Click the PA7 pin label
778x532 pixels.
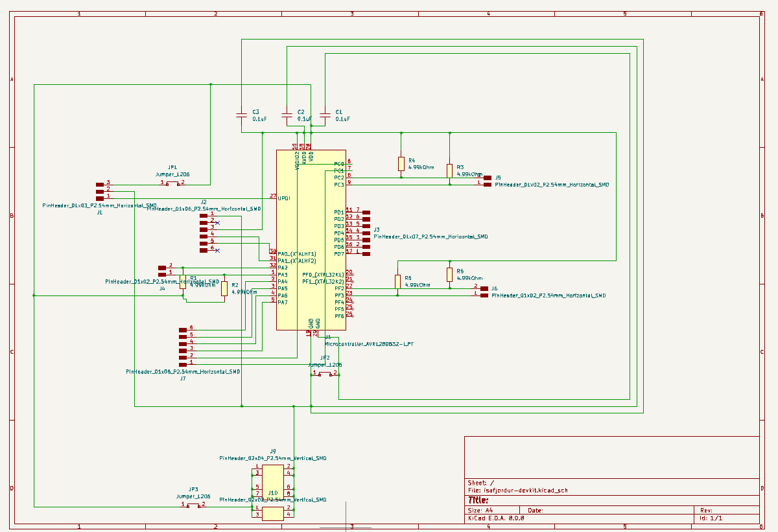(x=283, y=303)
